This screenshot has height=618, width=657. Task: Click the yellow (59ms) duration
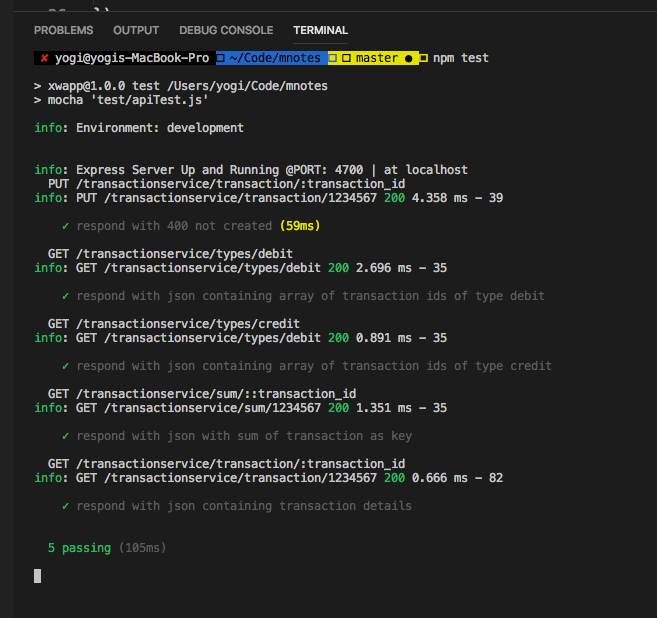(x=300, y=226)
